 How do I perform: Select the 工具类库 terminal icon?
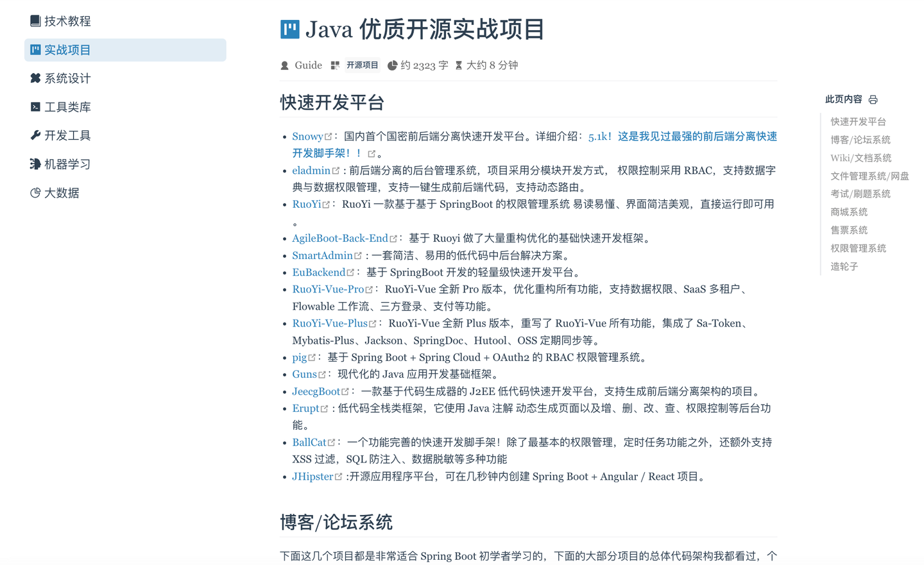(x=35, y=106)
